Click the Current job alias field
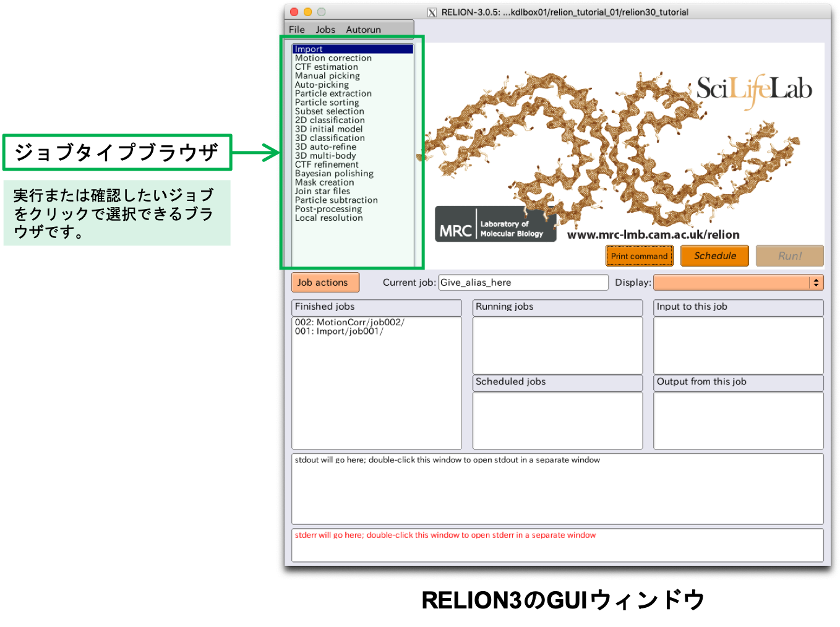 pyautogui.click(x=523, y=283)
